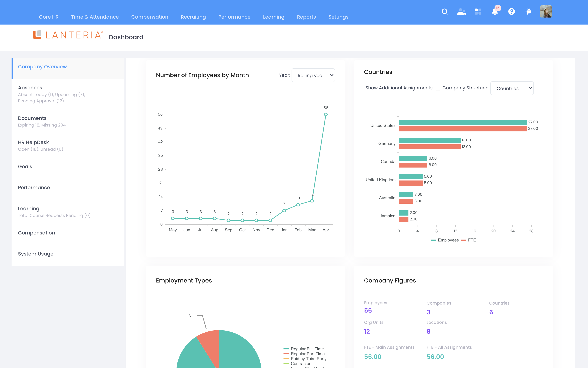588x368 pixels.
Task: Click the February data point of 10
Action: 298,205
